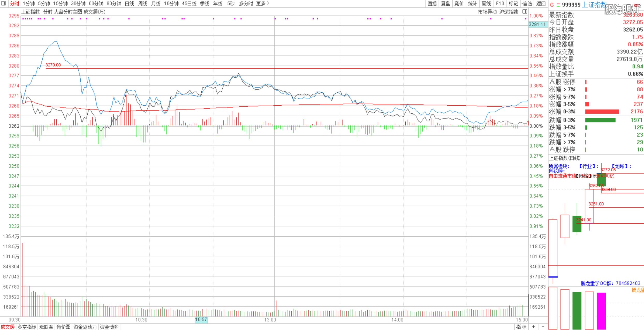Click the red 涨幅 0-3% distribution bar
This screenshot has height=330, width=644.
(x=602, y=112)
